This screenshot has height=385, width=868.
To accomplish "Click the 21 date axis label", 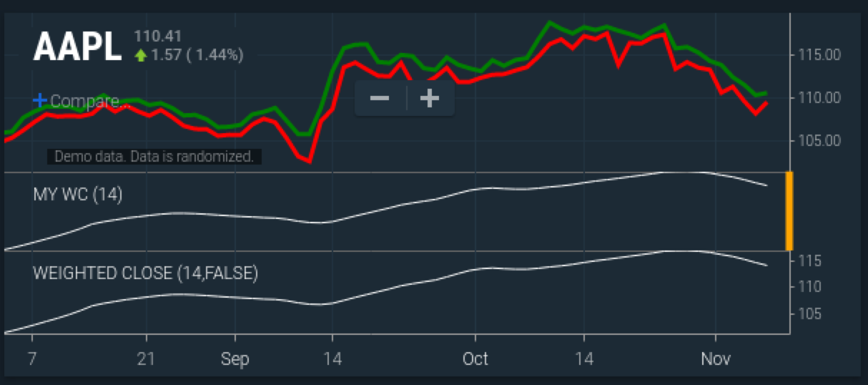I will coord(147,358).
